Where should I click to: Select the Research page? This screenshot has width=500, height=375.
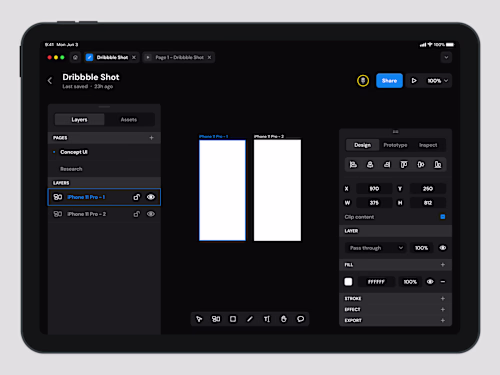[71, 169]
